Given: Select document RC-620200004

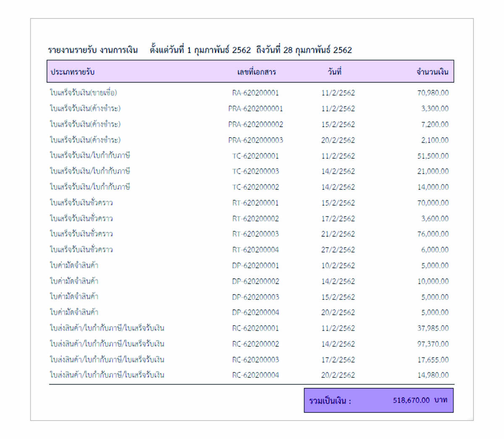Looking at the screenshot, I should click(255, 375).
